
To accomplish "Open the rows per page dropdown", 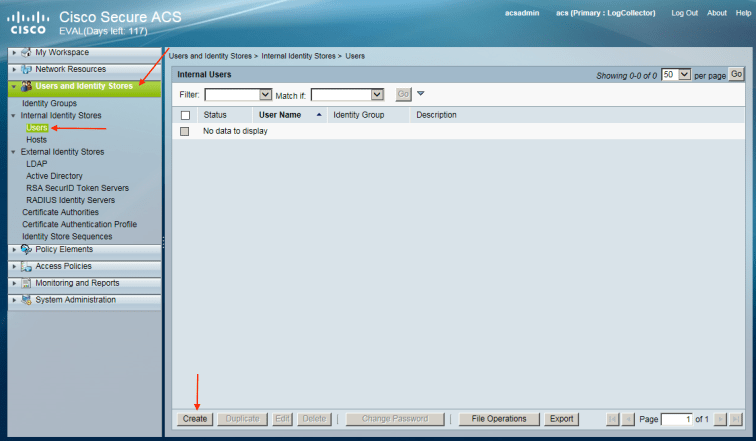I will click(x=683, y=75).
